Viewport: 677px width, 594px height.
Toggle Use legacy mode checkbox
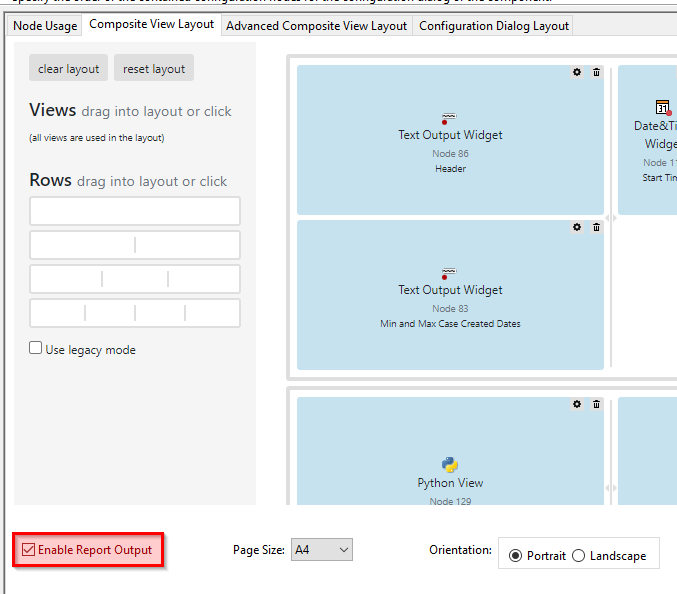[x=35, y=348]
